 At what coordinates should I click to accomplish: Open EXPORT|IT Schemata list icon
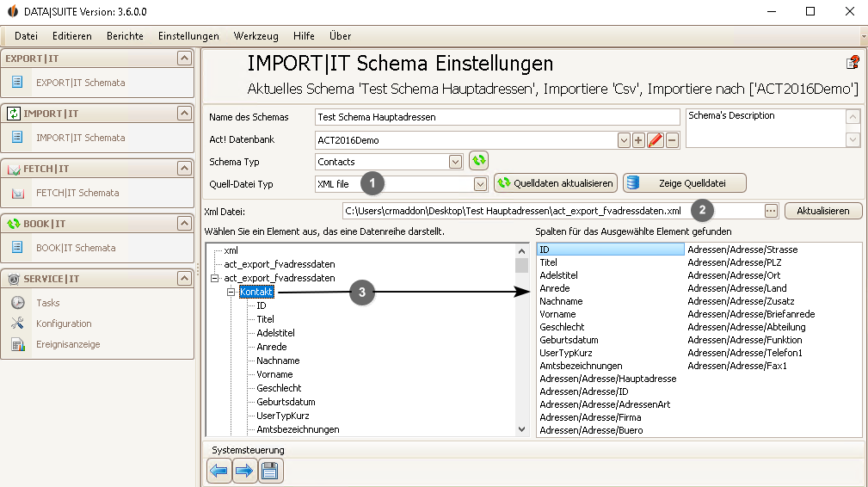click(17, 82)
